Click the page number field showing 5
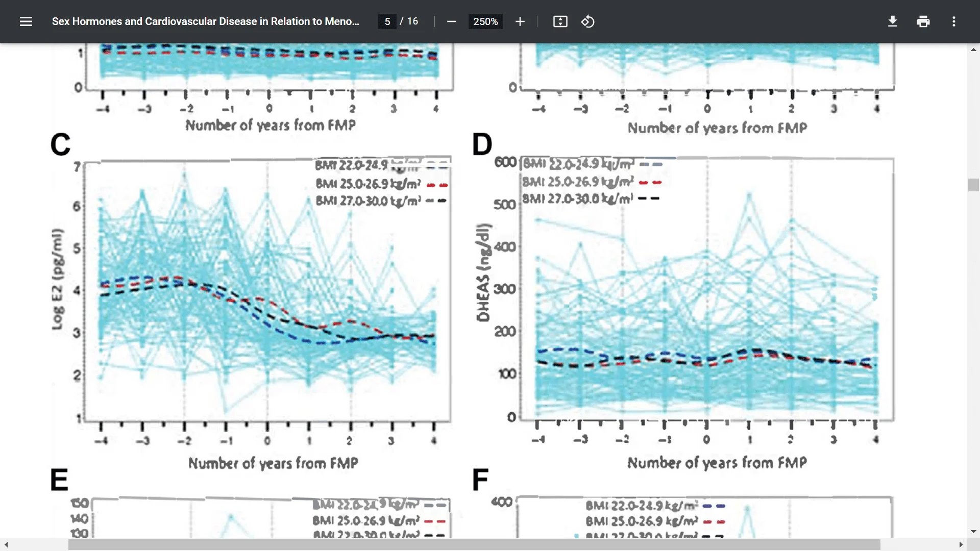This screenshot has width=980, height=551. coord(387,21)
